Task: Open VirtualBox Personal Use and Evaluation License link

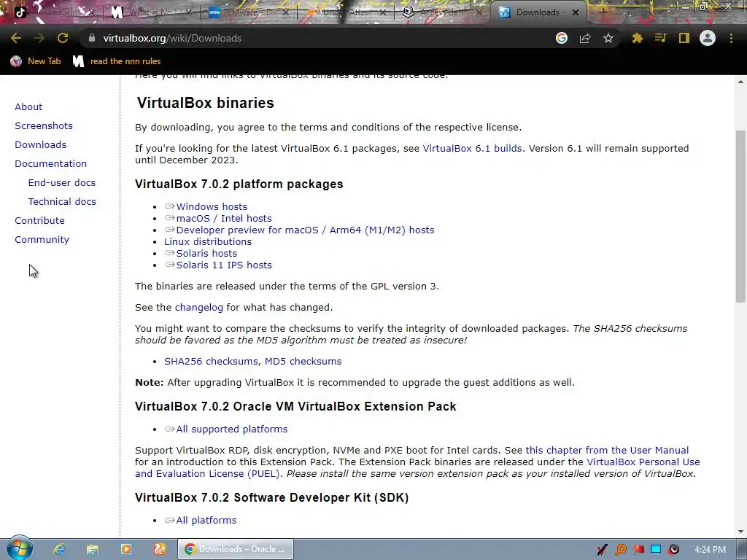Action: pos(417,467)
